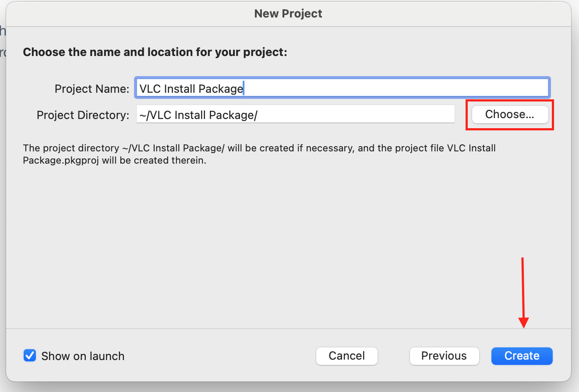Click the 'Project Directory:' label
Image resolution: width=579 pixels, height=392 pixels.
(83, 115)
